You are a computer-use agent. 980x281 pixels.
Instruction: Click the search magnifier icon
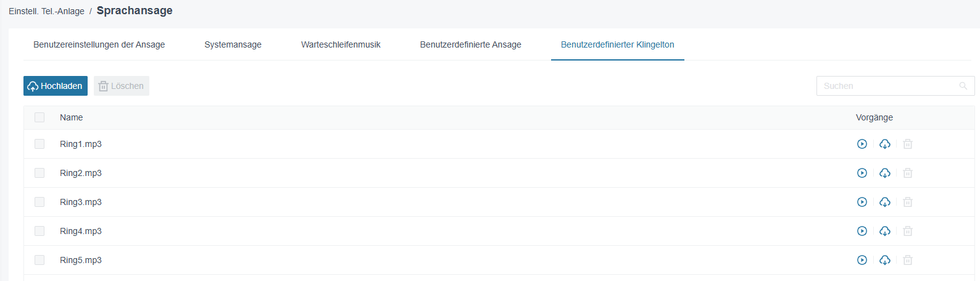click(x=963, y=86)
